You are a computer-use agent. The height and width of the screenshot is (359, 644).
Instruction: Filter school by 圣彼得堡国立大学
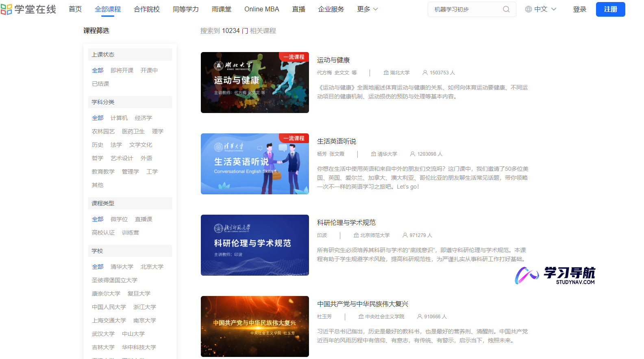tap(115, 280)
